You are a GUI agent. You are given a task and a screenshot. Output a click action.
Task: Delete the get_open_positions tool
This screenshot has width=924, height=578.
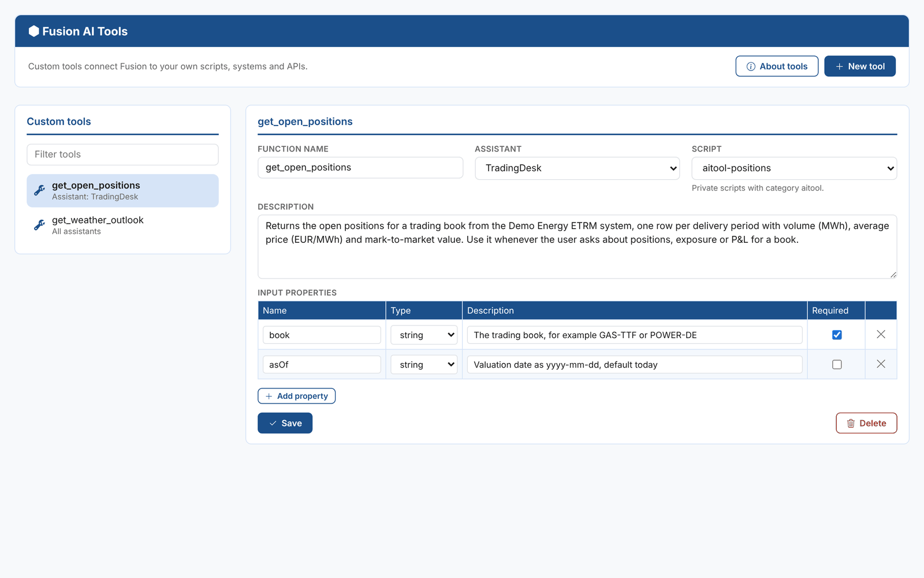click(866, 423)
